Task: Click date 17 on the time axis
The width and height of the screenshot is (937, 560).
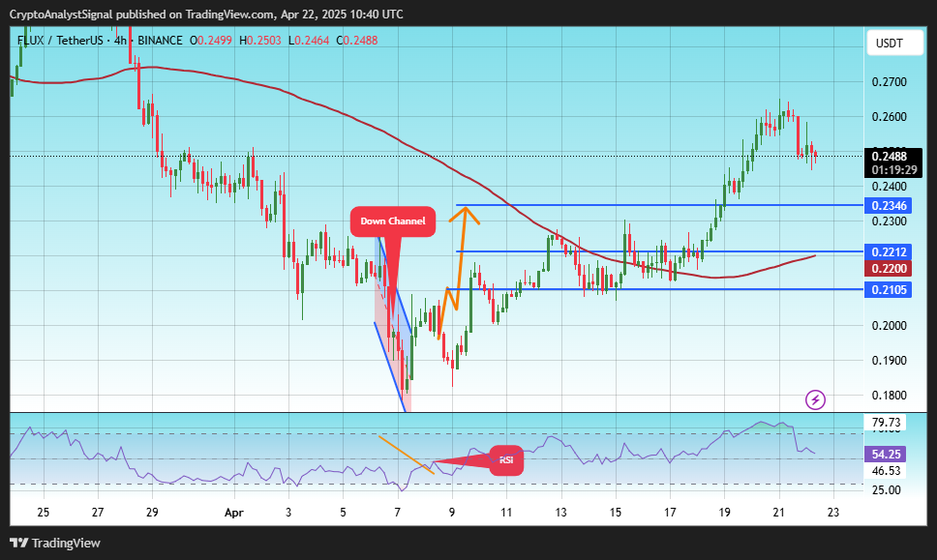Action: 670,513
